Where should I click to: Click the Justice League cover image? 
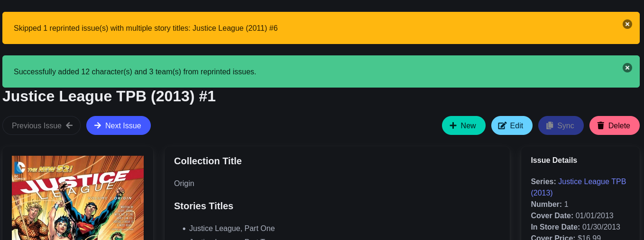78,199
